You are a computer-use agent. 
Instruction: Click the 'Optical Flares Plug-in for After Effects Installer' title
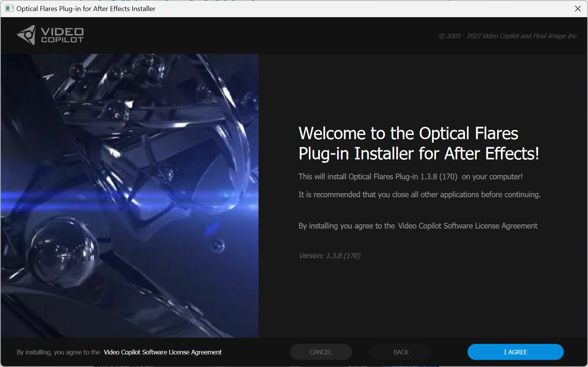pos(86,8)
